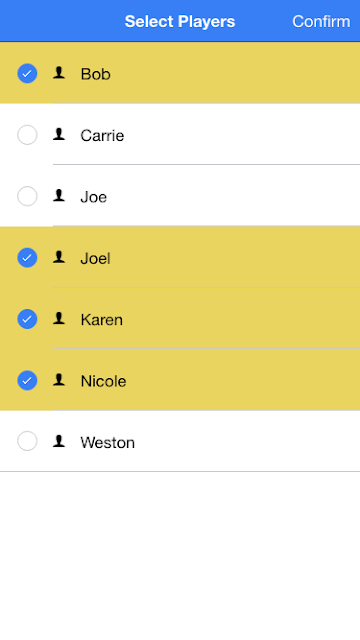Screen dimensions: 360x640
Task: Click the person icon next to Karen
Action: [59, 318]
